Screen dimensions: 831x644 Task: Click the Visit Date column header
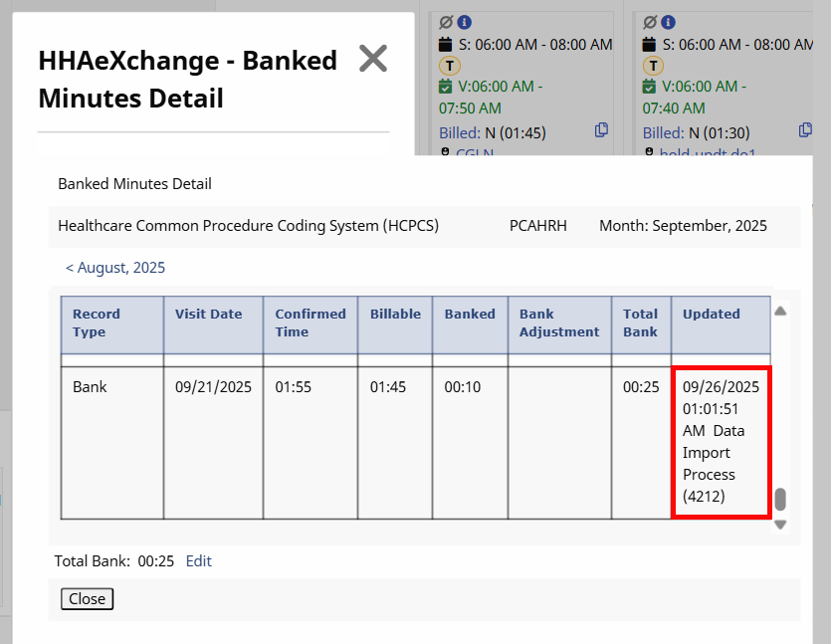209,314
